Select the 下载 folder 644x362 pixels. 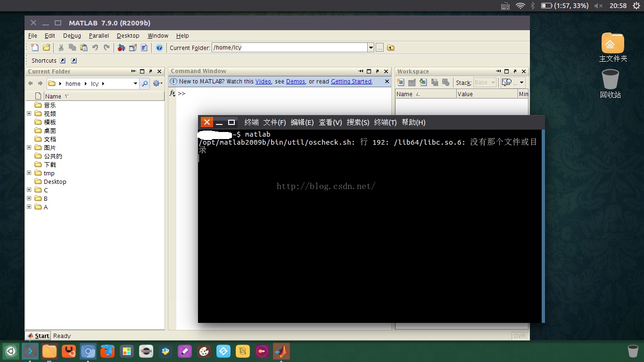(x=50, y=165)
